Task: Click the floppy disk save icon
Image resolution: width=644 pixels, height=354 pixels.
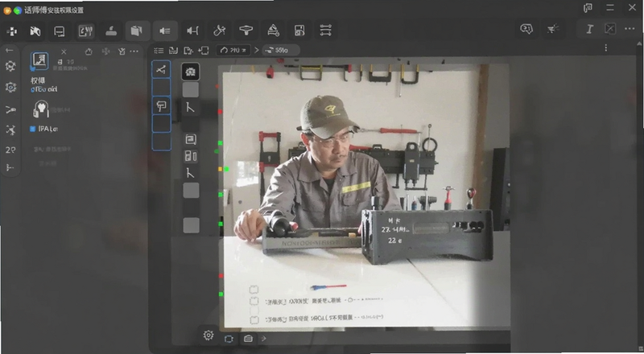Action: 299,30
